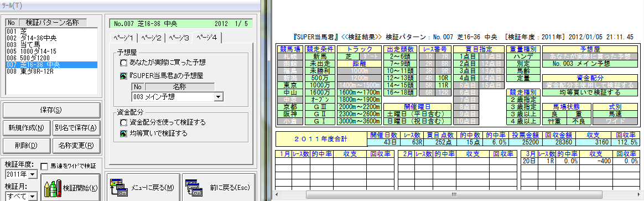Viewport: 644px width, 201px height.
Task: Click the 4点目 cell in report
Action: (467, 78)
